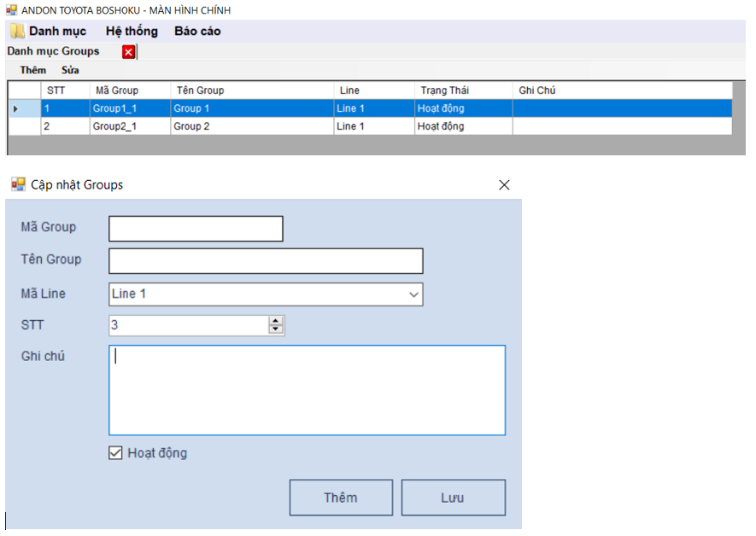The width and height of the screenshot is (756, 536).
Task: Click the red close icon beside Danh mục Groups
Action: coord(128,52)
